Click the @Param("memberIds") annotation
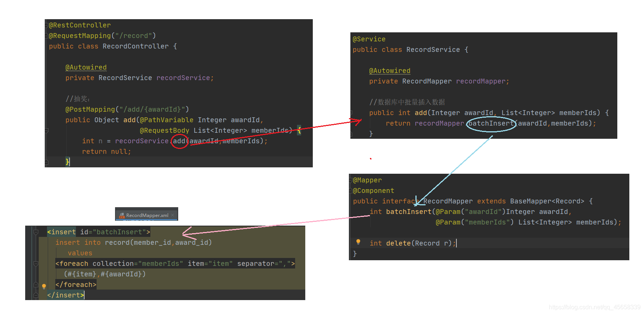Screen dimensions: 644x314 pos(474,222)
